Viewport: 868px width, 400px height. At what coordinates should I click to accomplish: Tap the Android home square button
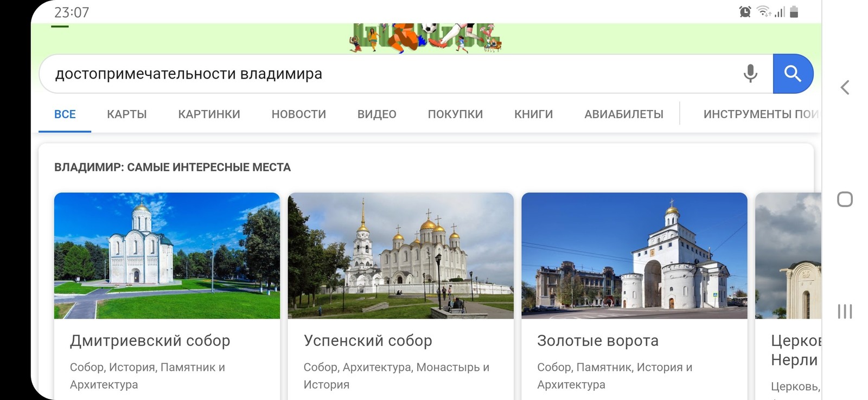(x=845, y=199)
